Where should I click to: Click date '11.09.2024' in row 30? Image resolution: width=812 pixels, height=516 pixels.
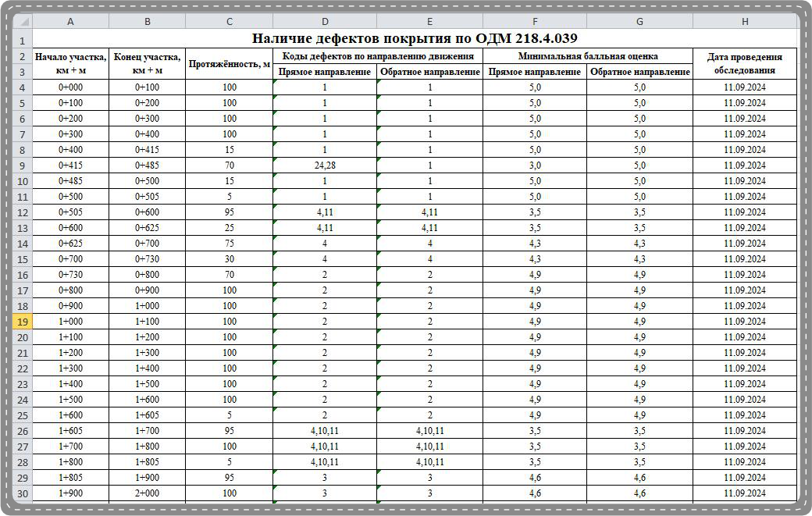click(745, 493)
